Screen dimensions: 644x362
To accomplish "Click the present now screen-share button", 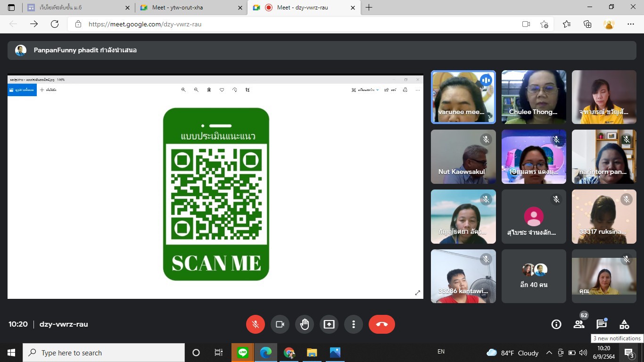I will (329, 324).
